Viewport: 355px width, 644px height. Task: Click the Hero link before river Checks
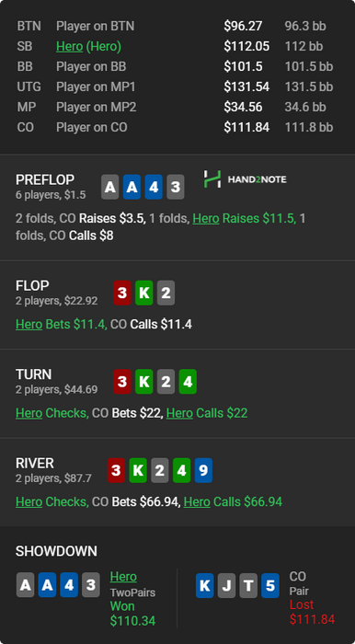[29, 502]
